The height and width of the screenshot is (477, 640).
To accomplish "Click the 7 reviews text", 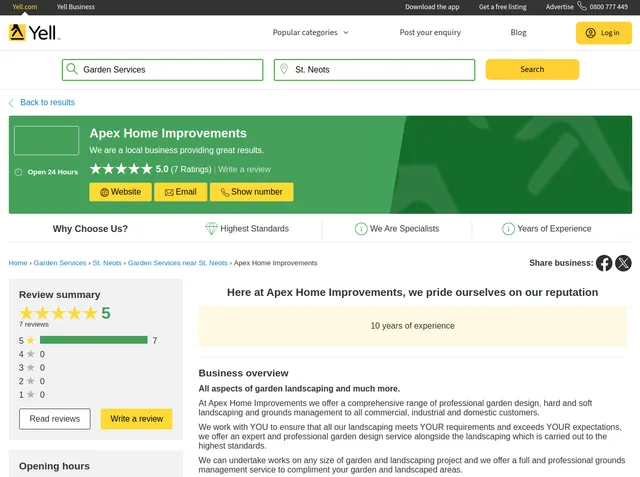I will point(34,325).
